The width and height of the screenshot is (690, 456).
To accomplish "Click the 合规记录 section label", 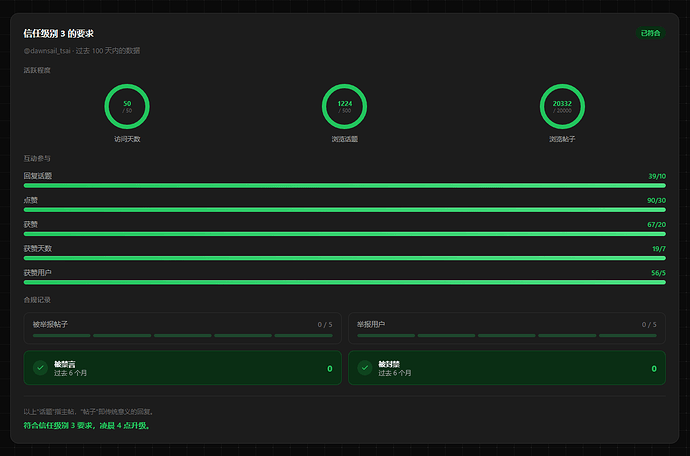I will tap(37, 300).
